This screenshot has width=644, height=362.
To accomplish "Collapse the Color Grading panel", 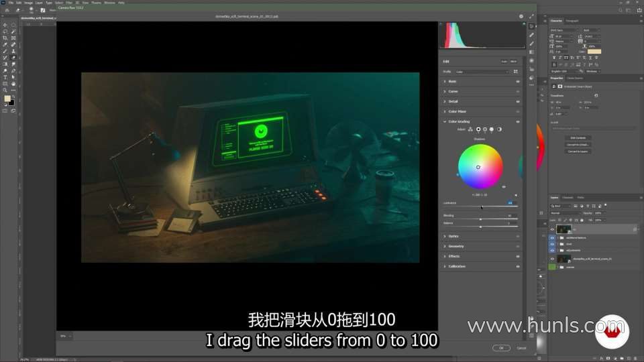I will (x=445, y=121).
